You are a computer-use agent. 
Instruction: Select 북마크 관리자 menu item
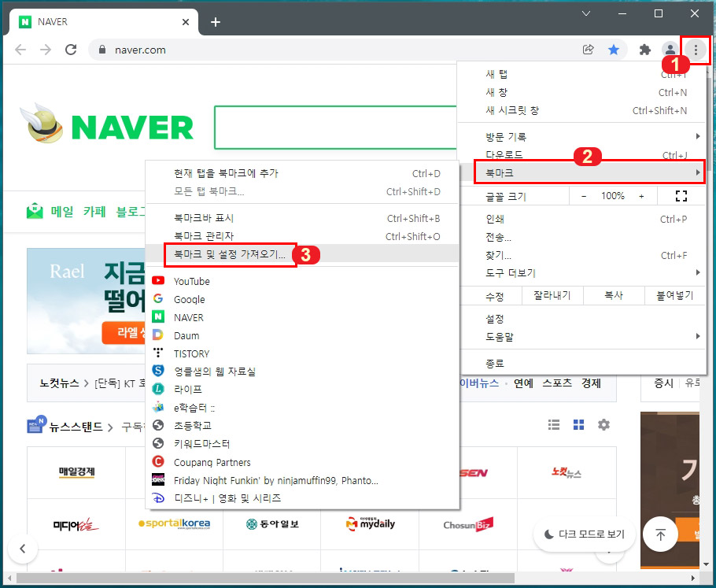point(301,236)
